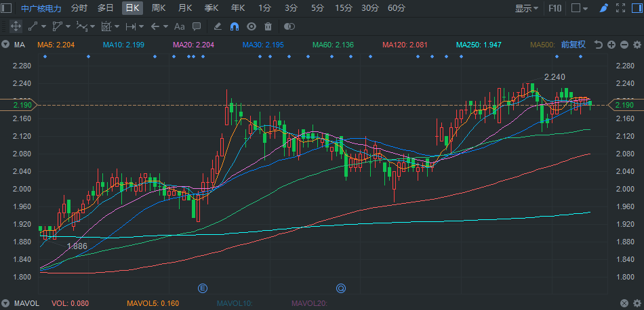Collapse the MA indicator panel arrow

coord(6,45)
